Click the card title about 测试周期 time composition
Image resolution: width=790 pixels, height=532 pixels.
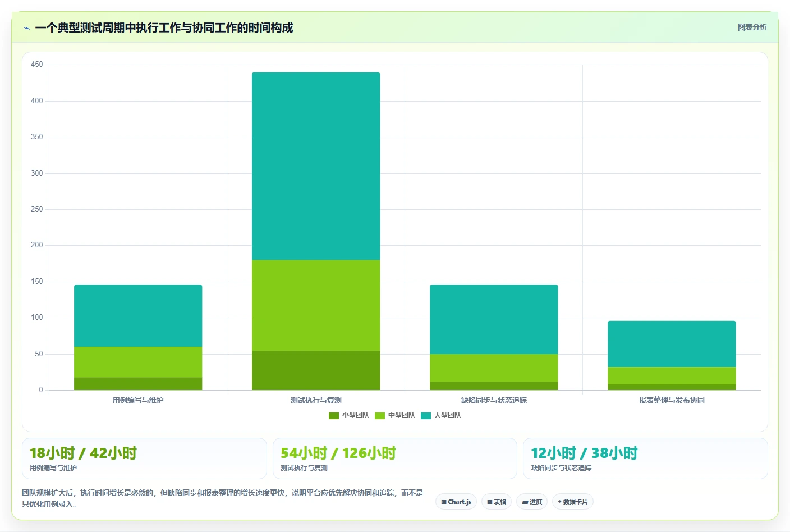tap(164, 28)
